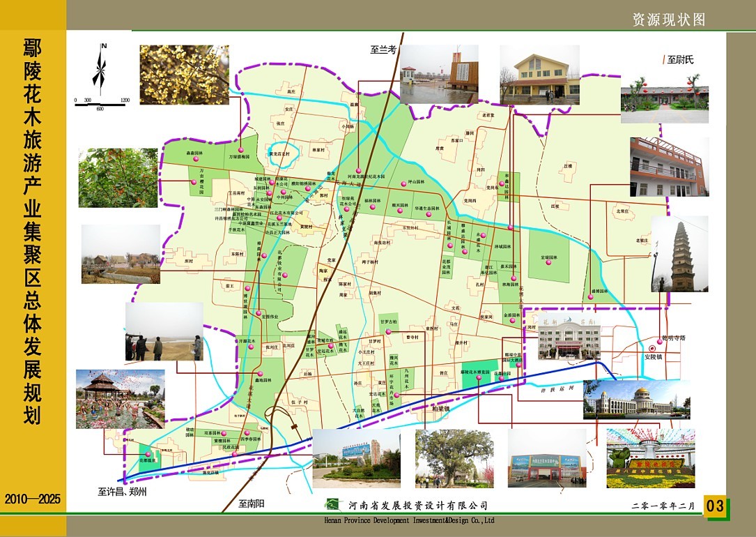
Task: Click the 至南阳 direction label
Action: point(252,504)
